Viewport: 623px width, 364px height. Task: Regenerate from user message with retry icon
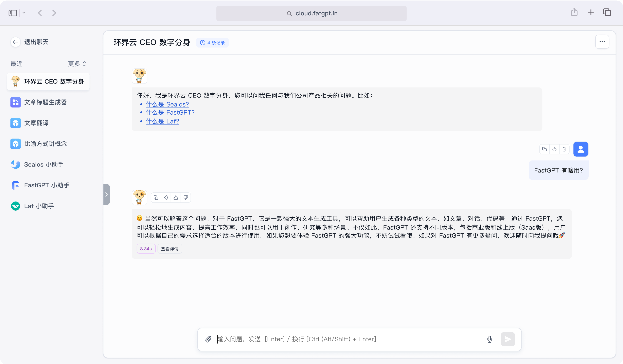coord(554,149)
